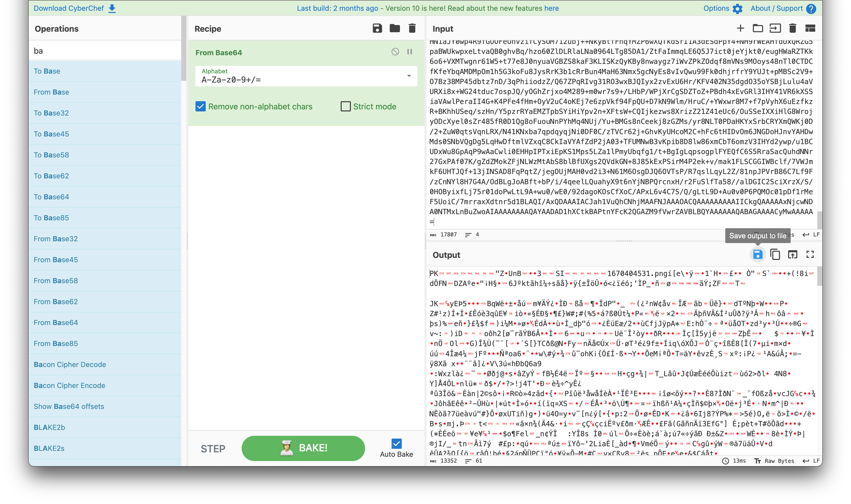The height and width of the screenshot is (504, 851).
Task: Open the Alphabet dropdown
Action: pyautogui.click(x=409, y=76)
